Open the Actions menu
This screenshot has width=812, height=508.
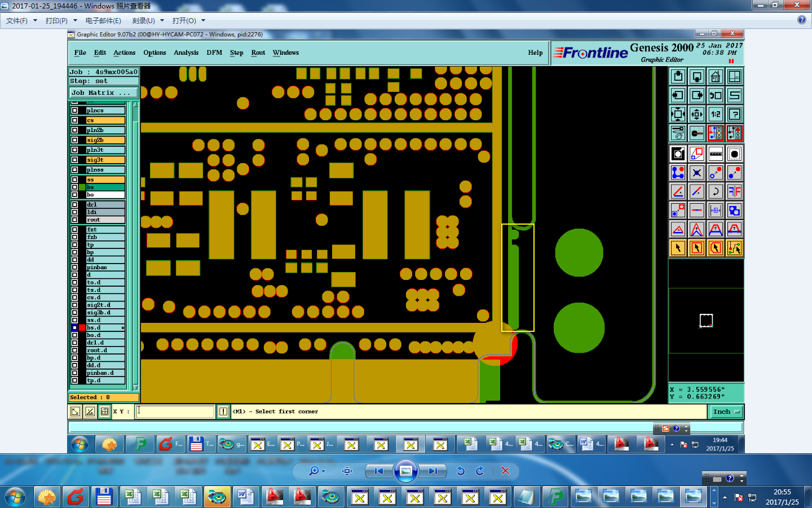[x=124, y=52]
